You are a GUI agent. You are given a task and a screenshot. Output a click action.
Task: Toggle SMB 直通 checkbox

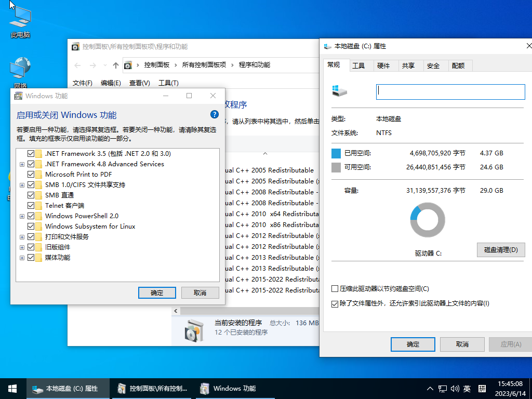coord(31,195)
